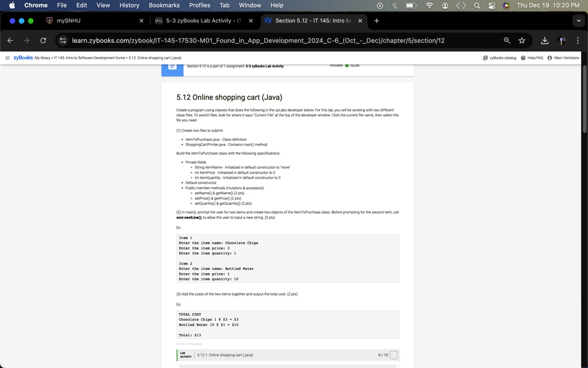Click the site permissions icon in address bar
The width and height of the screenshot is (588, 368).
coord(62,41)
